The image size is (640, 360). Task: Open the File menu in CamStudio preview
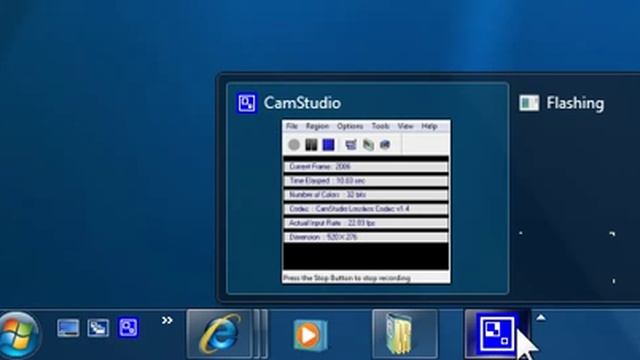click(x=291, y=126)
